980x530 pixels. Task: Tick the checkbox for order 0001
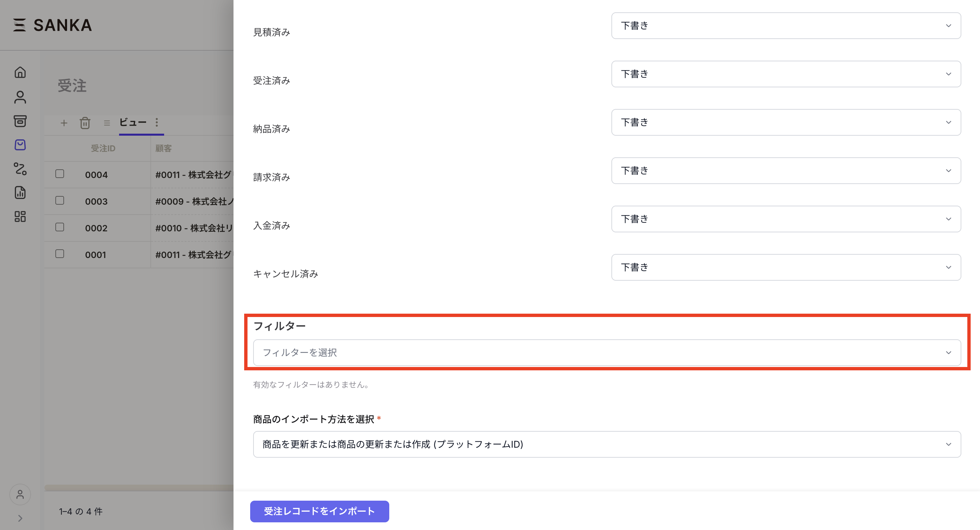pyautogui.click(x=60, y=254)
